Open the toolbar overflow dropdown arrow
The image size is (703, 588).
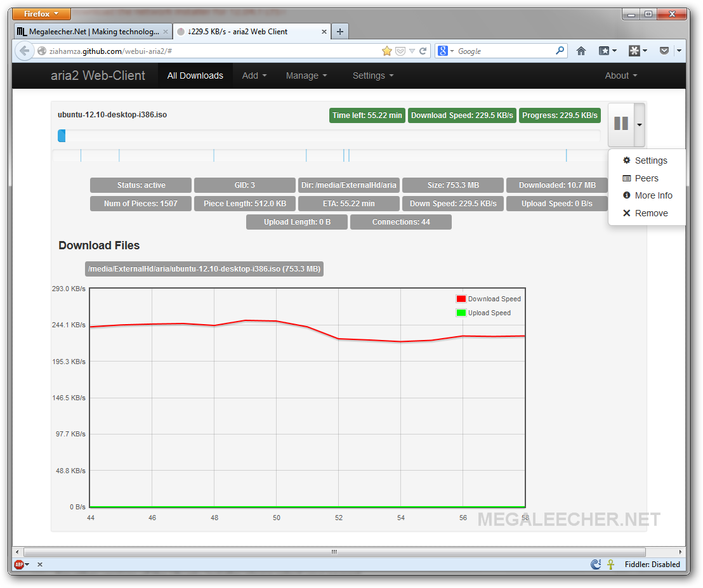tap(680, 51)
